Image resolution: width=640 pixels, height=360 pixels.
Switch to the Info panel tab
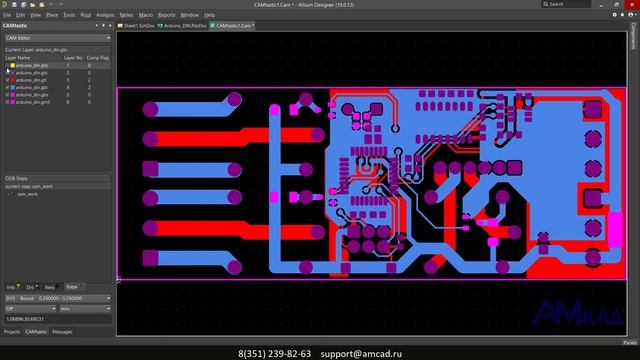[x=13, y=287]
